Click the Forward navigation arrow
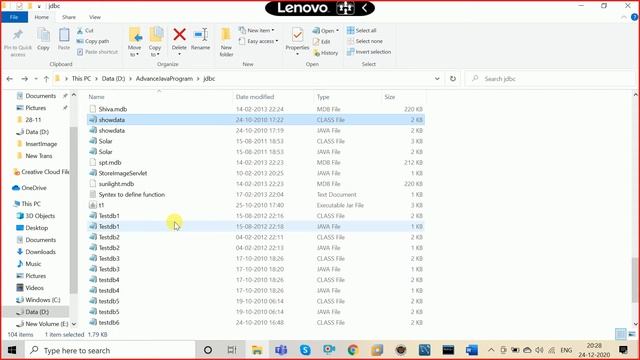Viewport: 640px width, 360px height. pyautogui.click(x=24, y=79)
